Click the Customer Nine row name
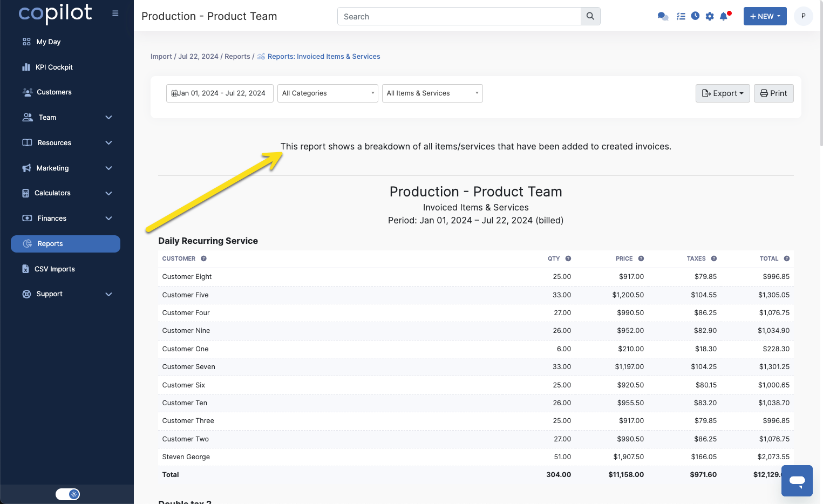The width and height of the screenshot is (823, 504). click(186, 331)
